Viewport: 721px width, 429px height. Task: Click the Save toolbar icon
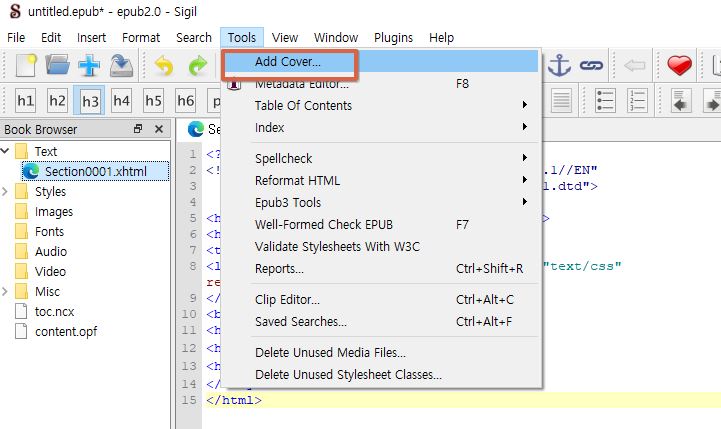click(121, 65)
